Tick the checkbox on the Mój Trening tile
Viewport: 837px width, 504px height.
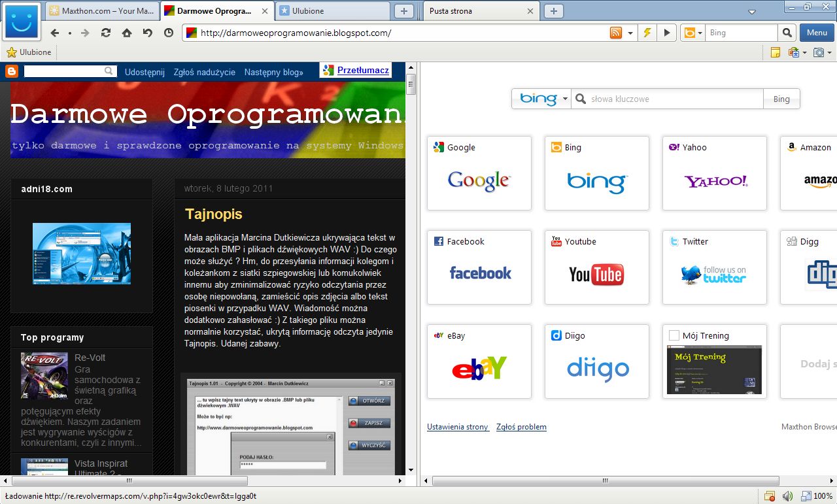click(674, 335)
